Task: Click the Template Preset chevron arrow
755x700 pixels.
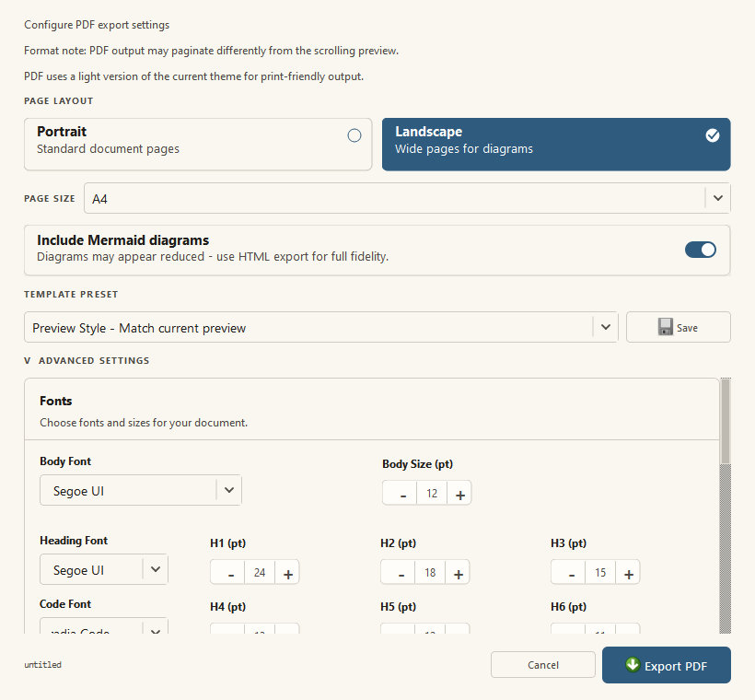Action: coord(606,327)
